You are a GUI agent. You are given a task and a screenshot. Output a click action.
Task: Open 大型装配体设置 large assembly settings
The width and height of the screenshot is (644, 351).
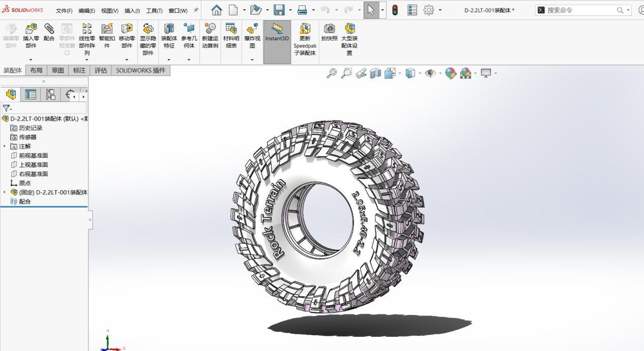[349, 39]
